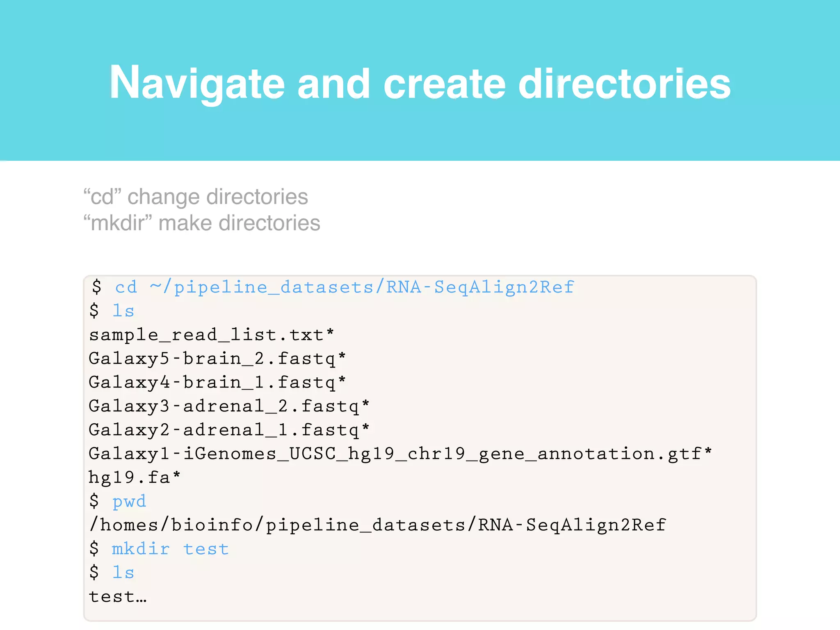
Task: Click the file name 'Galaxy3-adrenal_2.fastq*'
Action: [x=229, y=406]
